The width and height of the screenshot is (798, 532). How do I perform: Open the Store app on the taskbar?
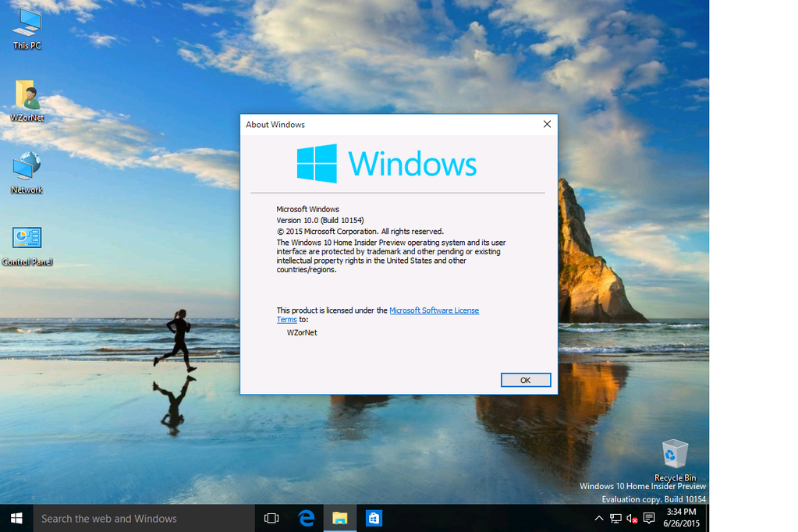(374, 518)
